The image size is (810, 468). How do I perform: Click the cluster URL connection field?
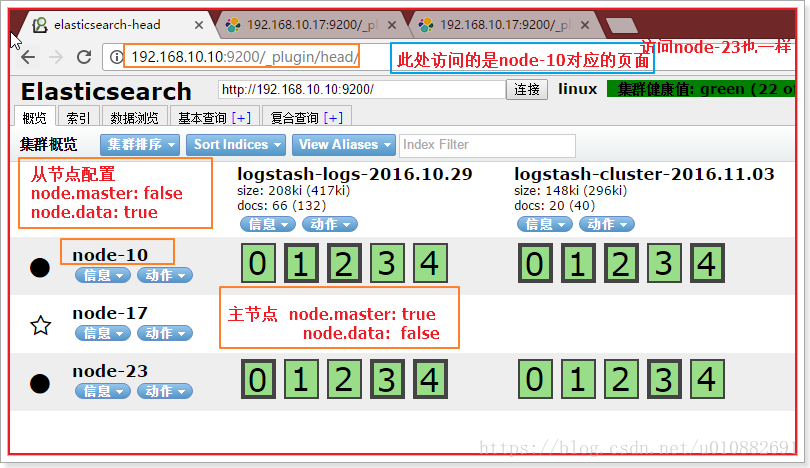(x=362, y=89)
